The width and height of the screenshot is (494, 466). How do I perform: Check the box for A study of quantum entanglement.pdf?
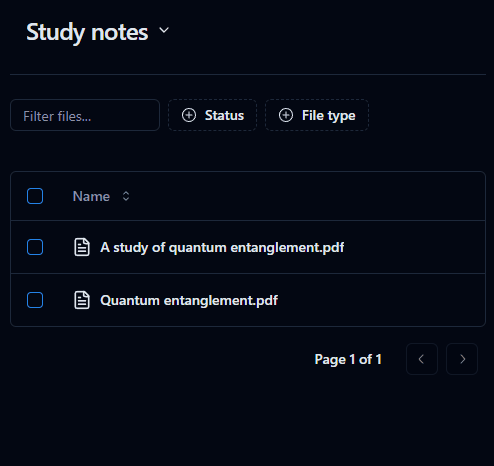pyautogui.click(x=35, y=247)
